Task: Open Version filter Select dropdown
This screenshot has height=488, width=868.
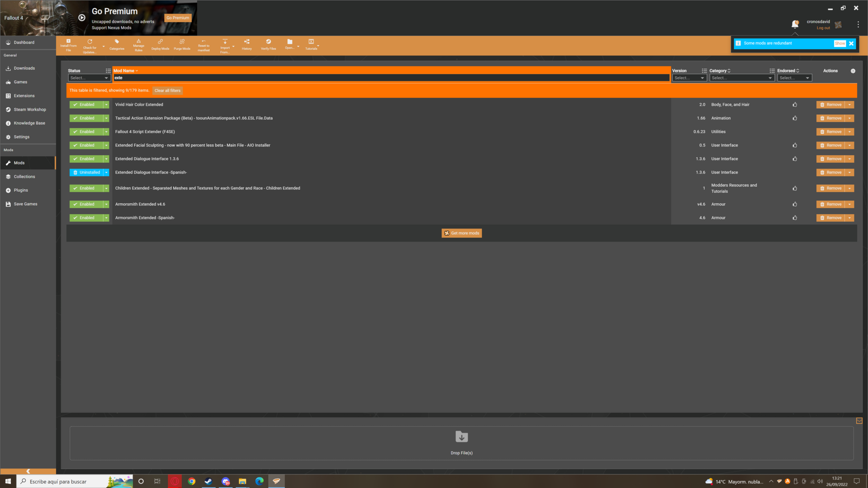Action: coord(689,78)
